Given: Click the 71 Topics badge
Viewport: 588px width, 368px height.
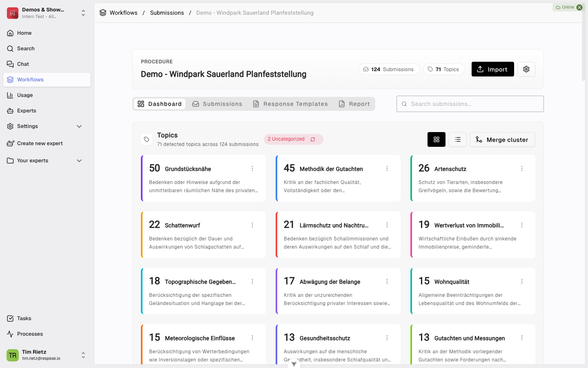Looking at the screenshot, I should point(444,69).
